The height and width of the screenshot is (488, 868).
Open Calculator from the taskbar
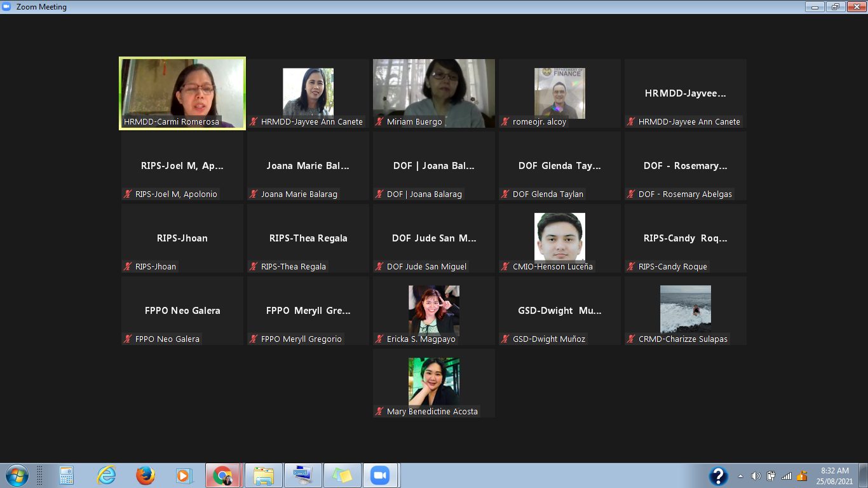coord(66,475)
